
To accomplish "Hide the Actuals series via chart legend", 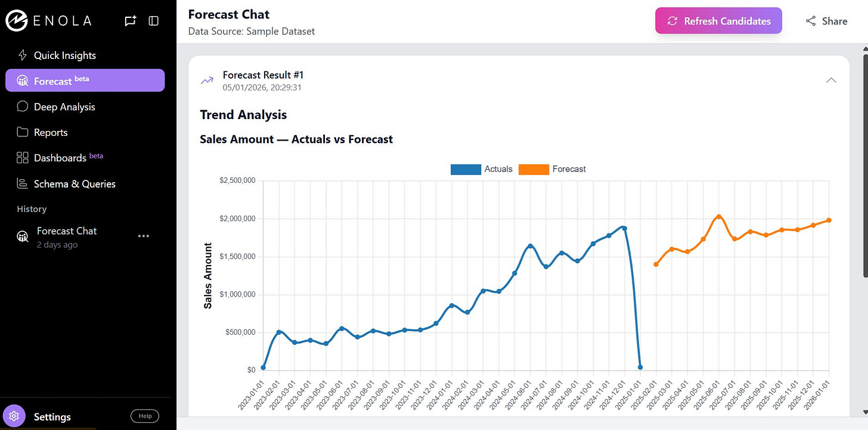I will click(x=498, y=169).
